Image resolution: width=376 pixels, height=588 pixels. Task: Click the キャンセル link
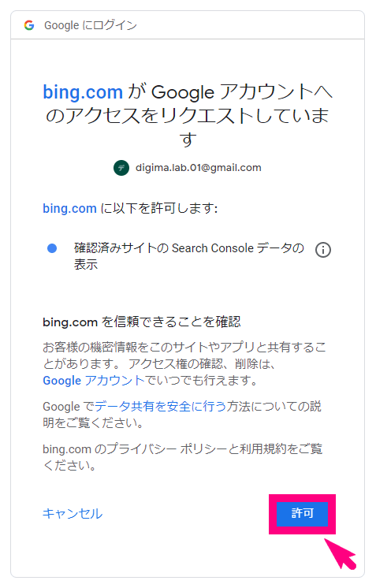click(73, 513)
